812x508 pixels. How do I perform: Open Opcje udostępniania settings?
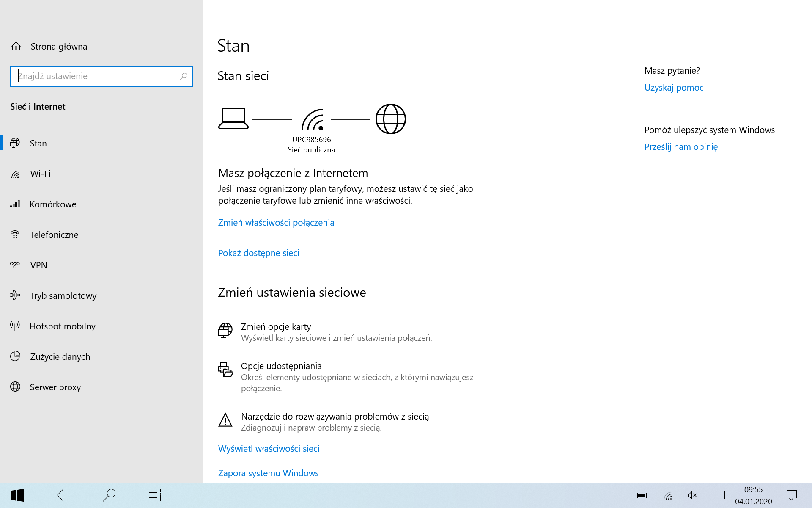pos(281,366)
